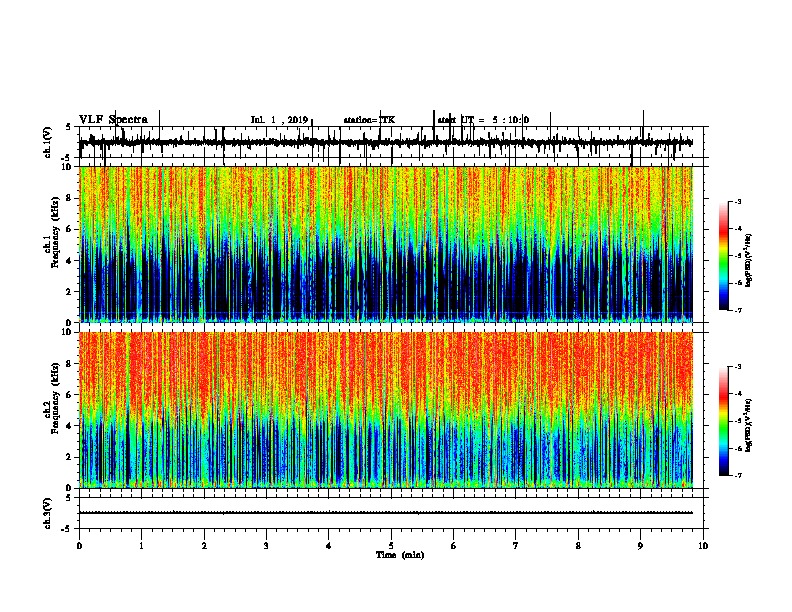Click inside the ch.2 spectrogram panel
The width and height of the screenshot is (792, 612).
click(x=386, y=410)
